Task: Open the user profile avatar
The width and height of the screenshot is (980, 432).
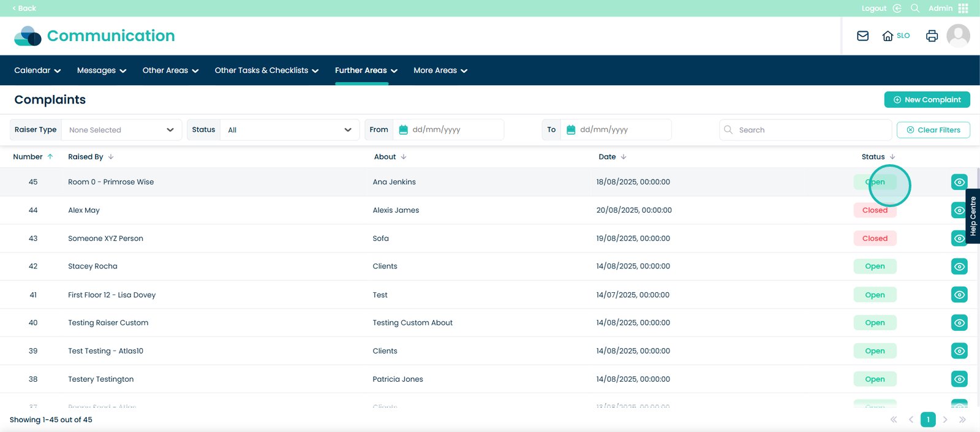Action: coord(958,36)
